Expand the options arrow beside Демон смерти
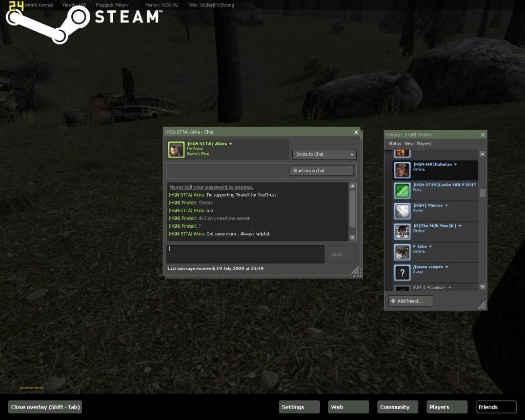 click(447, 267)
